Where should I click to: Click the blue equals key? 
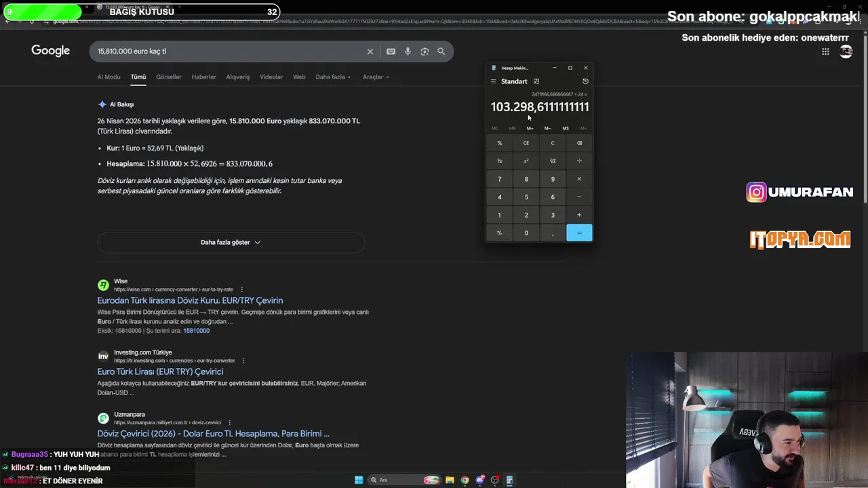[579, 232]
